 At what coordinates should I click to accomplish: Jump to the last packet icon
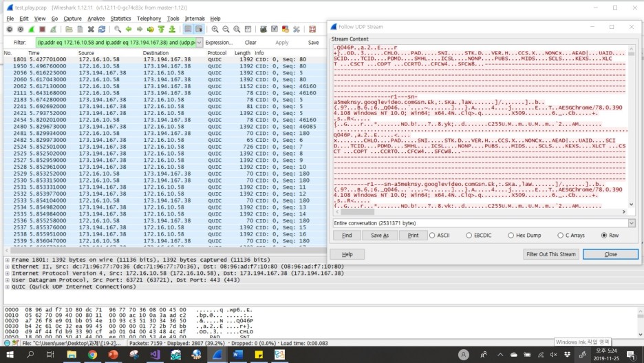(x=172, y=29)
